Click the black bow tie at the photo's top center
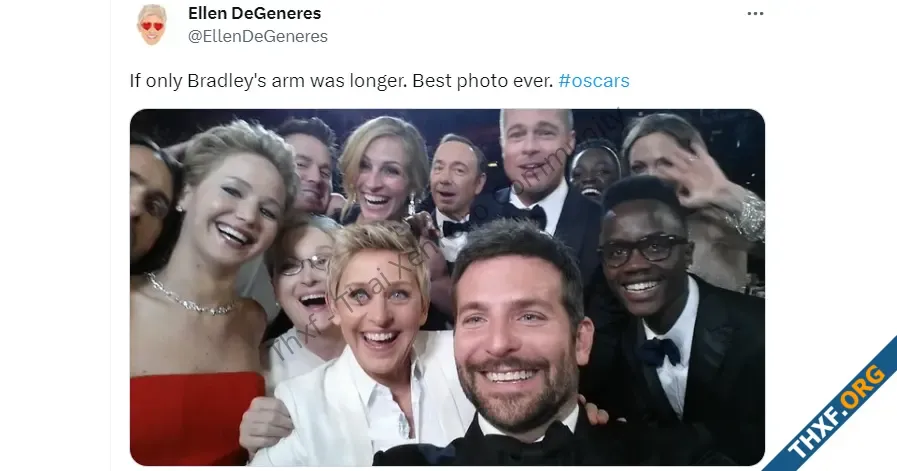 coord(456,228)
